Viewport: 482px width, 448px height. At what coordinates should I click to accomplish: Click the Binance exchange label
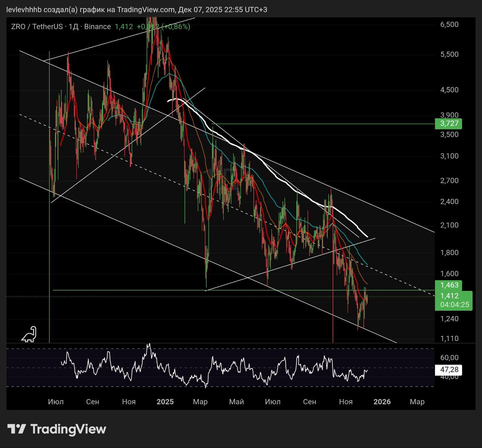coord(98,27)
